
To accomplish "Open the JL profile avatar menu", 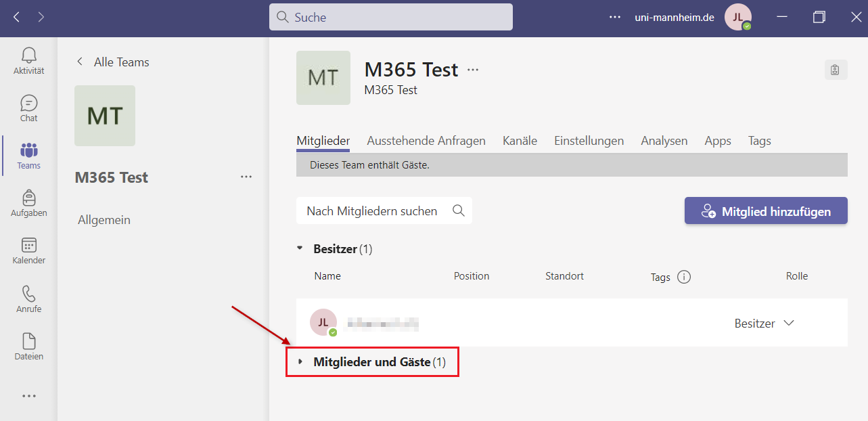I will click(x=737, y=18).
